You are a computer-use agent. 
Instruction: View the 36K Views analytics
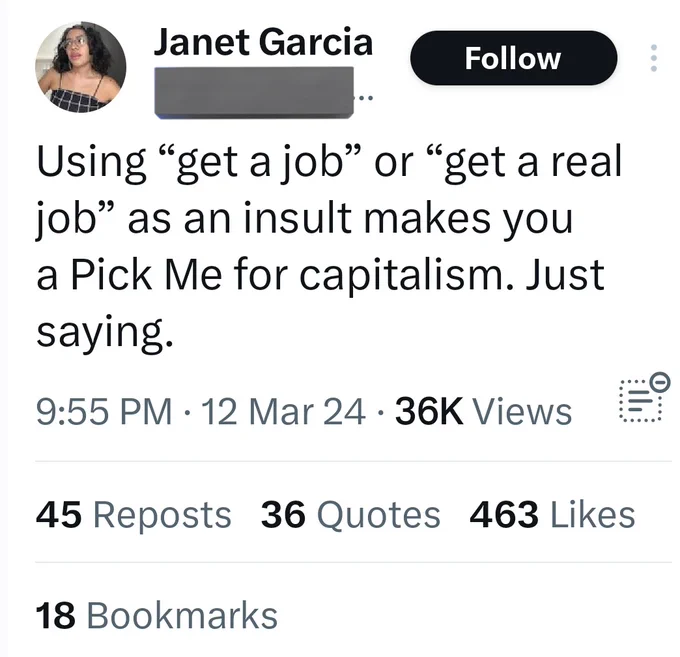(484, 411)
